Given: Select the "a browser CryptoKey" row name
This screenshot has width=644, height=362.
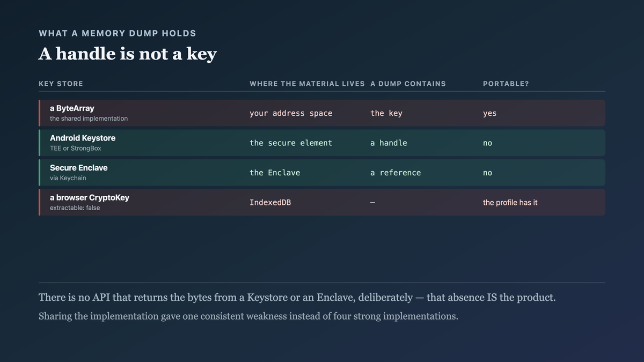Looking at the screenshot, I should 90,197.
